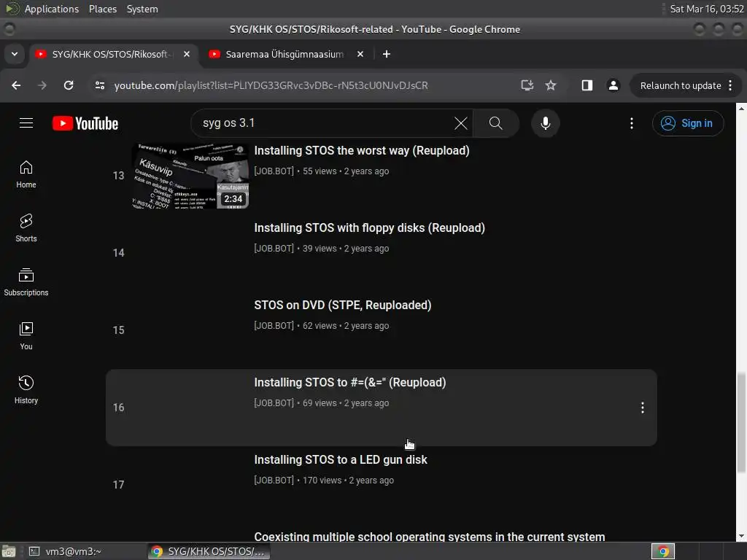
Task: Open action menu for video 16
Action: pos(642,408)
